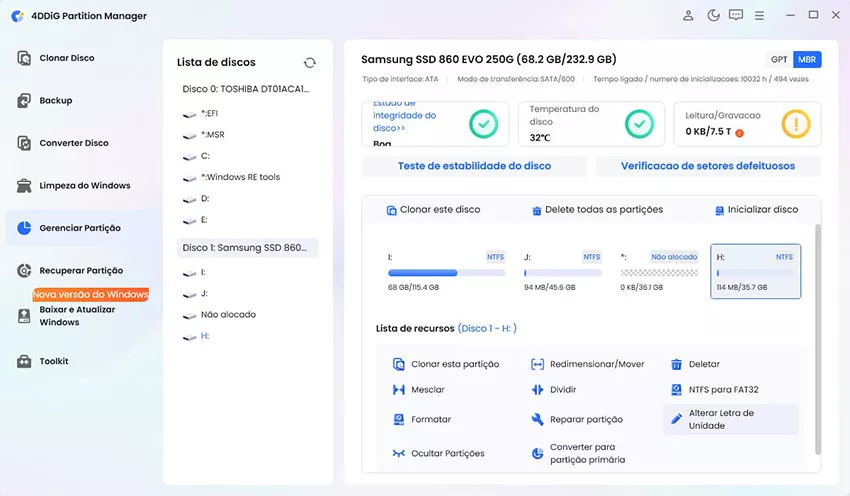This screenshot has height=496, width=850.
Task: Click Clonar esta partição
Action: point(446,364)
